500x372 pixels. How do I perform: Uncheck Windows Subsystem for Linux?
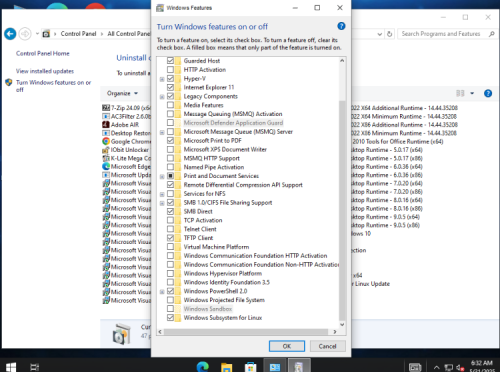(x=170, y=318)
